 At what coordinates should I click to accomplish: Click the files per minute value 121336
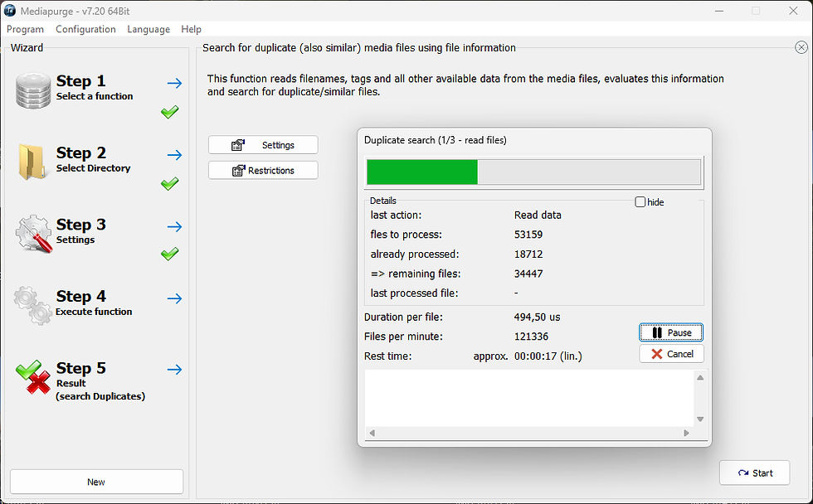(532, 337)
